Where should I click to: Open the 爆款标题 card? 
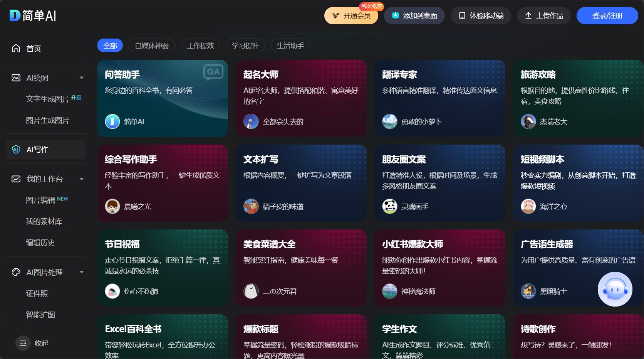[x=301, y=337]
